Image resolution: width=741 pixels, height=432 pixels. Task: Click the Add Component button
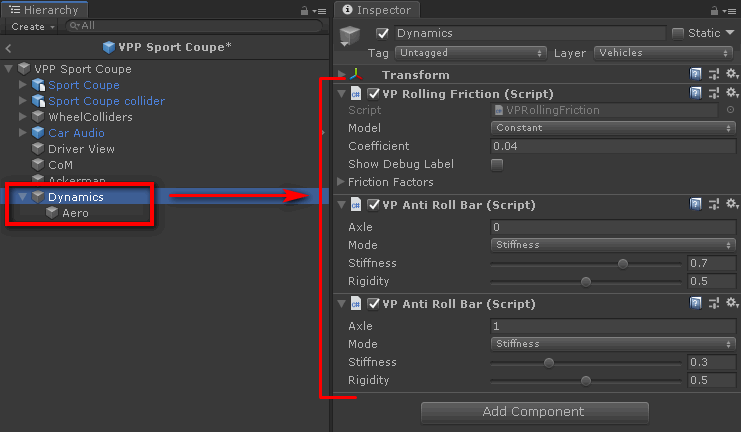click(x=534, y=412)
